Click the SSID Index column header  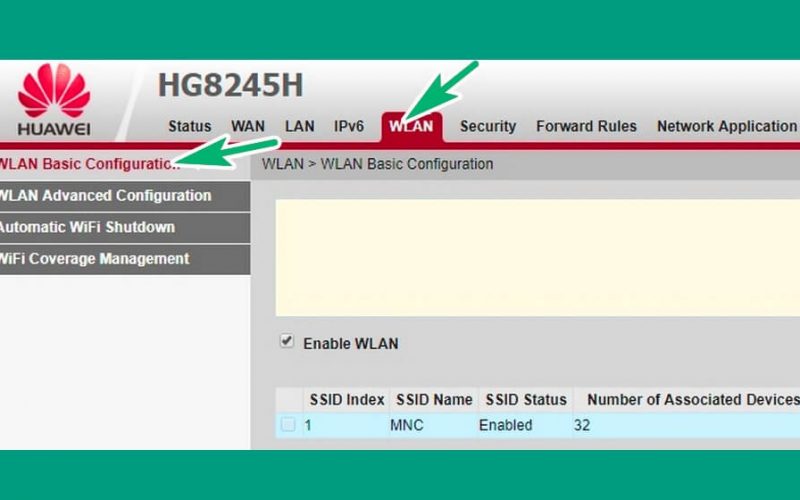tap(346, 399)
